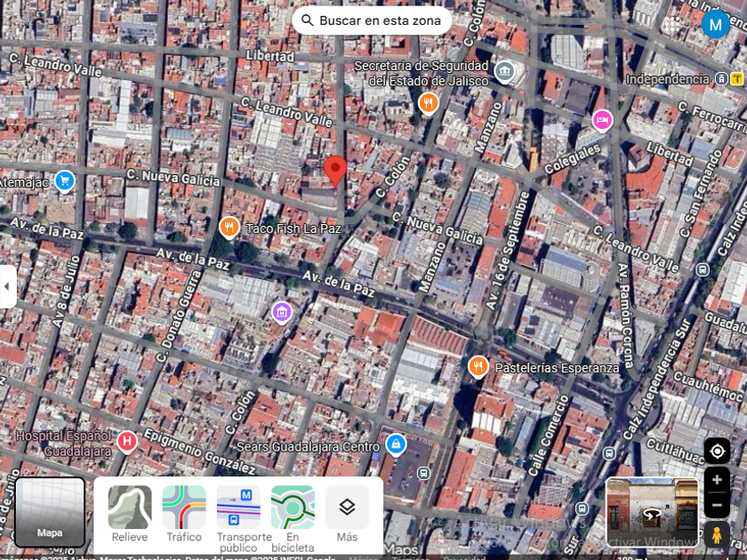
Task: Click Buscar en esta zona button
Action: (x=372, y=20)
